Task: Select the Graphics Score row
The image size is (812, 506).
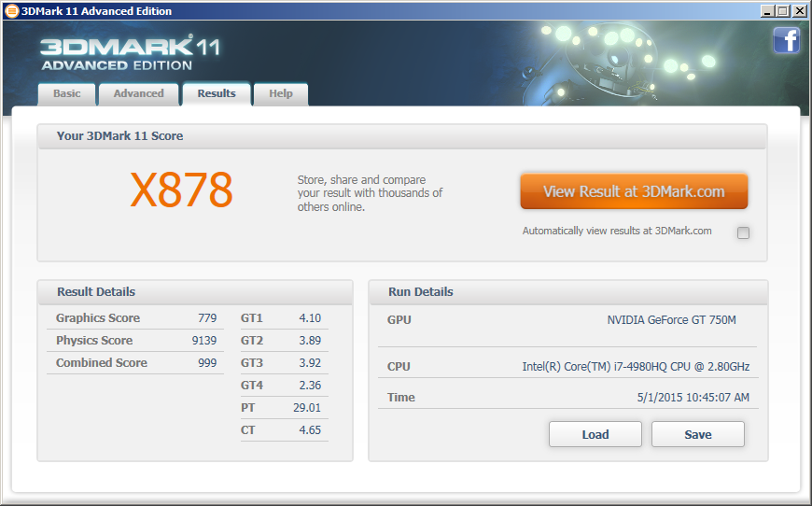Action: (x=135, y=318)
